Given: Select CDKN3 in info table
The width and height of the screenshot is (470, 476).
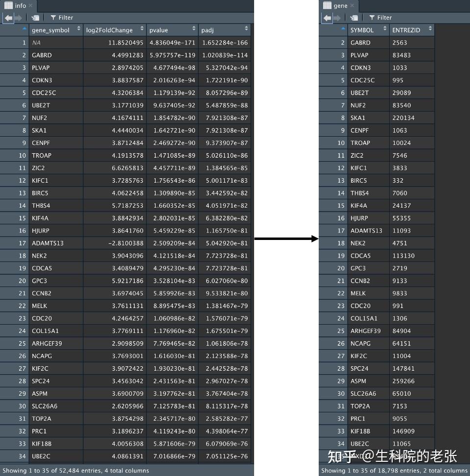Looking at the screenshot, I should click(x=42, y=80).
